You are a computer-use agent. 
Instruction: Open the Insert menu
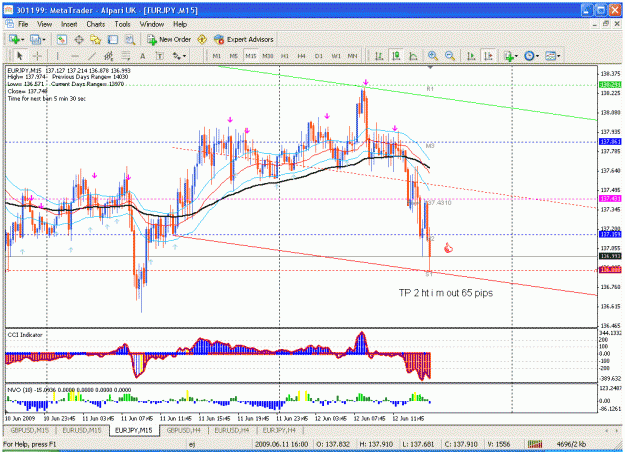coord(69,24)
